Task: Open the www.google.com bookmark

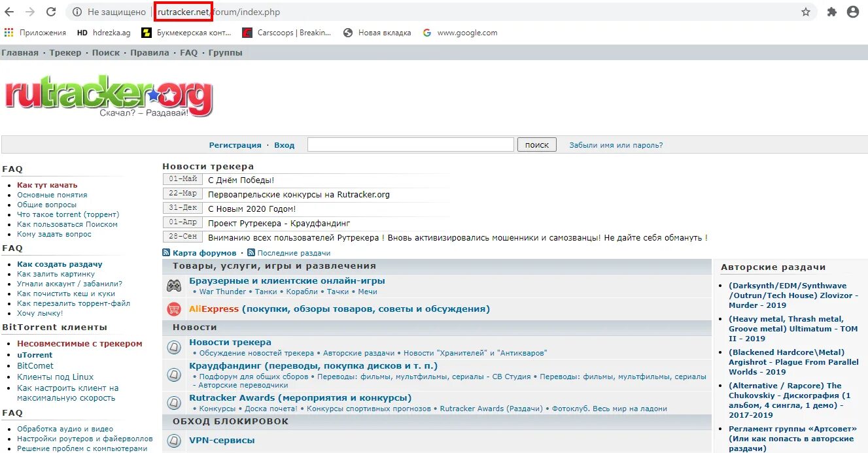Action: tap(460, 33)
